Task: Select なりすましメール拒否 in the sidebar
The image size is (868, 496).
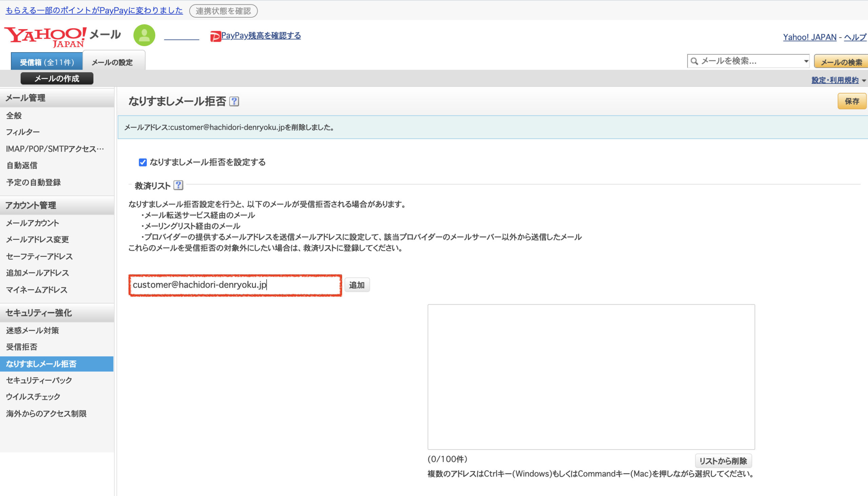Action: pyautogui.click(x=57, y=364)
